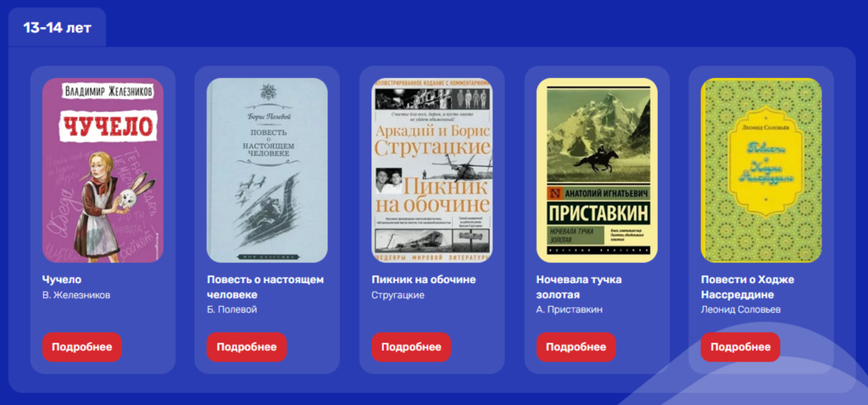The height and width of the screenshot is (405, 868).
Task: Open the Повесть о настоящем человеке title
Action: (265, 286)
